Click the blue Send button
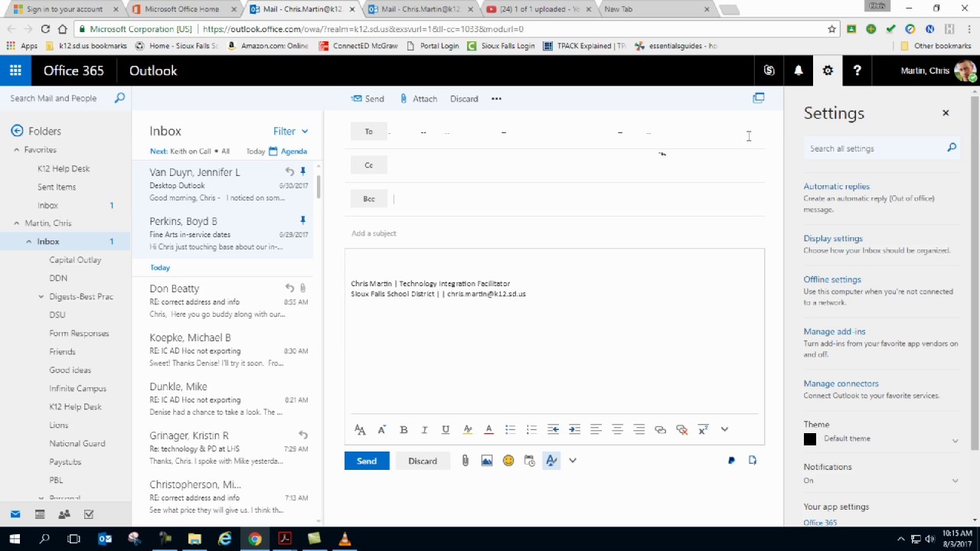The width and height of the screenshot is (980, 551). click(367, 461)
